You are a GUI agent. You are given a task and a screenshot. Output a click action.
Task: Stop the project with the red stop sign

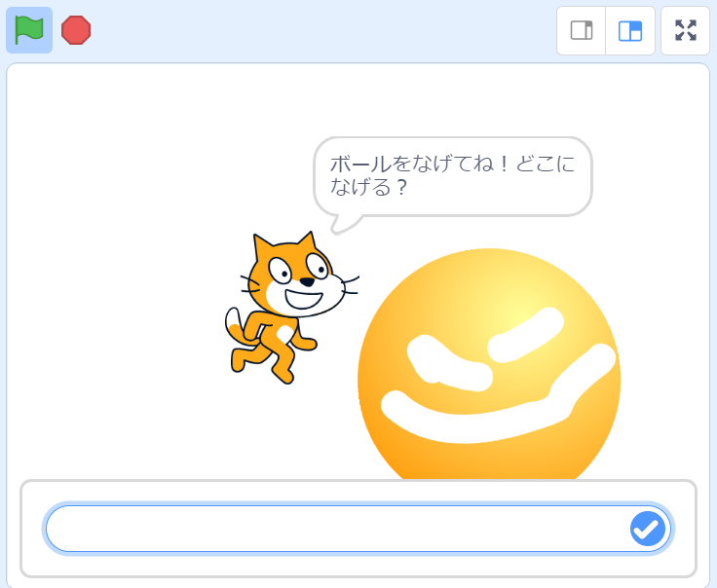76,30
